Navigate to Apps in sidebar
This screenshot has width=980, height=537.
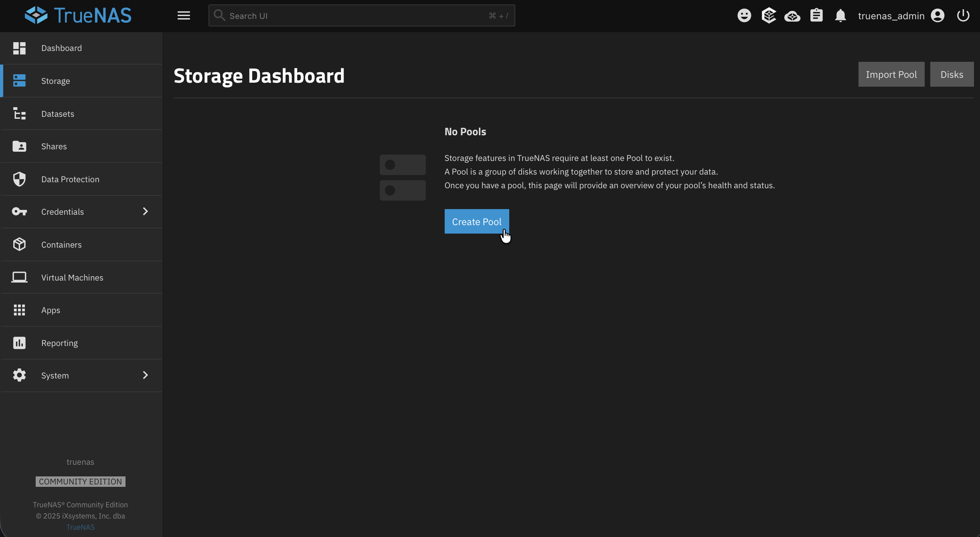pos(51,310)
